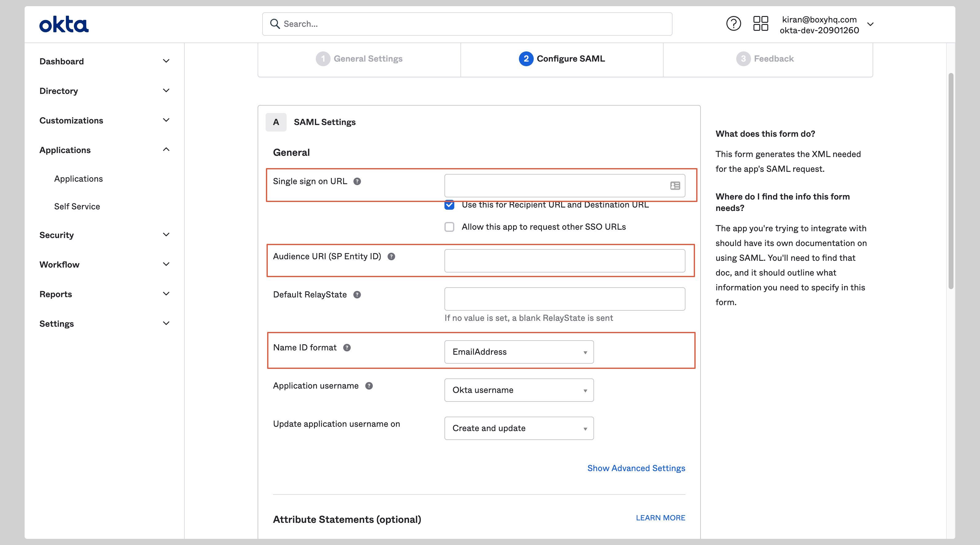Open the apps grid icon
The image size is (980, 545).
761,24
